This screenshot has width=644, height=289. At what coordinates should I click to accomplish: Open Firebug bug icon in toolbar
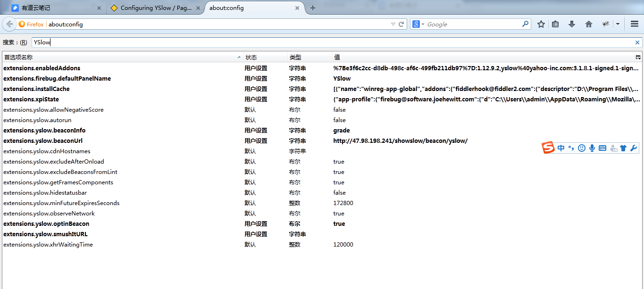click(606, 24)
